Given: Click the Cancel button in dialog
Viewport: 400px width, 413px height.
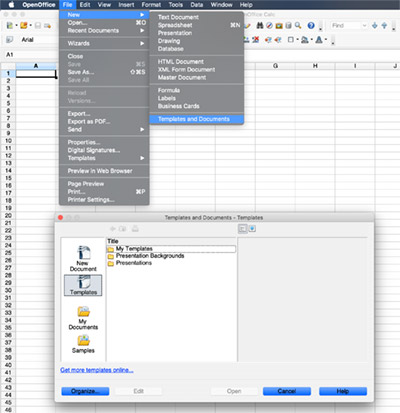Looking at the screenshot, I should [x=287, y=391].
